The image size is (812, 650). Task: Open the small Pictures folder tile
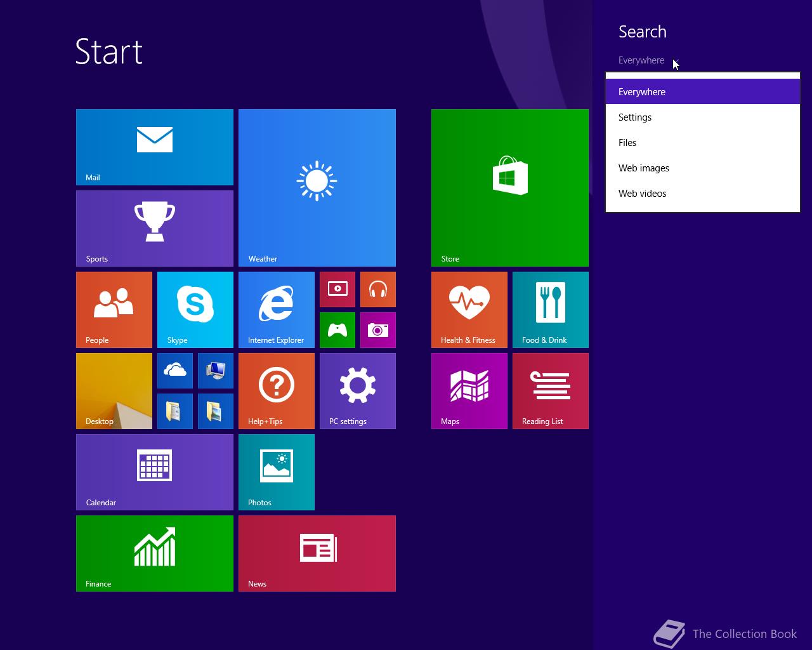click(216, 411)
